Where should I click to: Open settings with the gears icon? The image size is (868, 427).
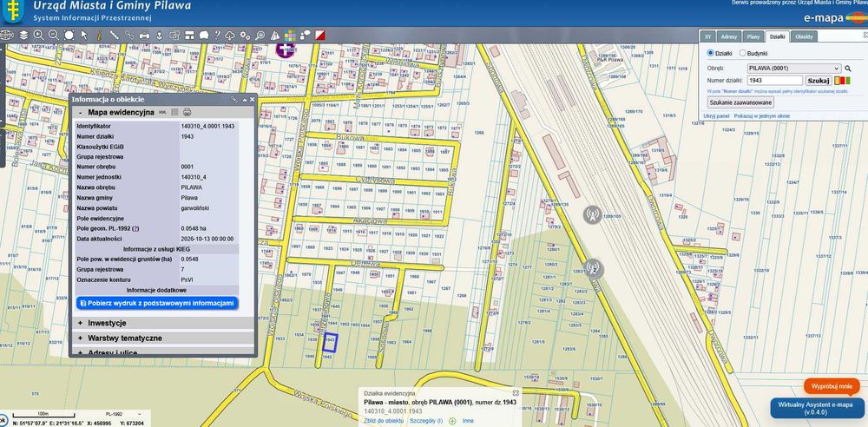[245, 35]
